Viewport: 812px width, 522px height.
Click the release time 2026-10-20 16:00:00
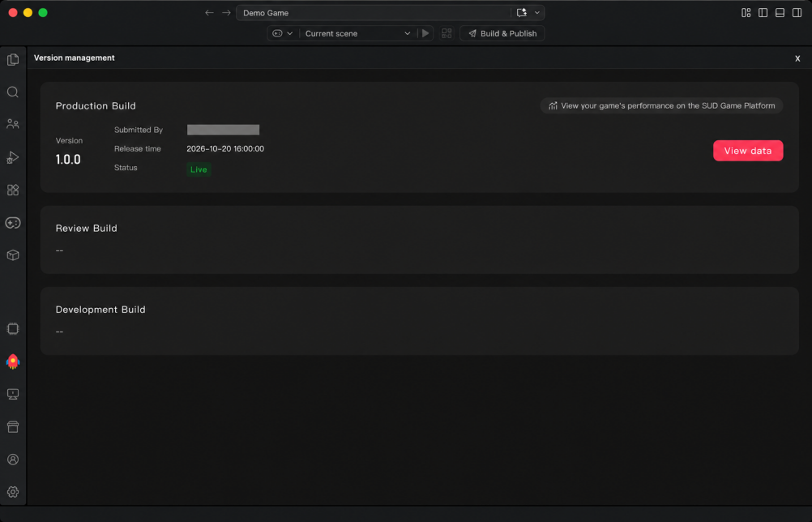tap(225, 148)
